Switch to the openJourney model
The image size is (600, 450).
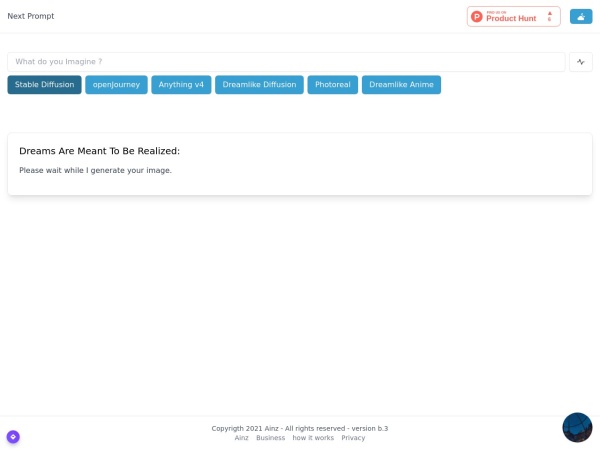(116, 85)
